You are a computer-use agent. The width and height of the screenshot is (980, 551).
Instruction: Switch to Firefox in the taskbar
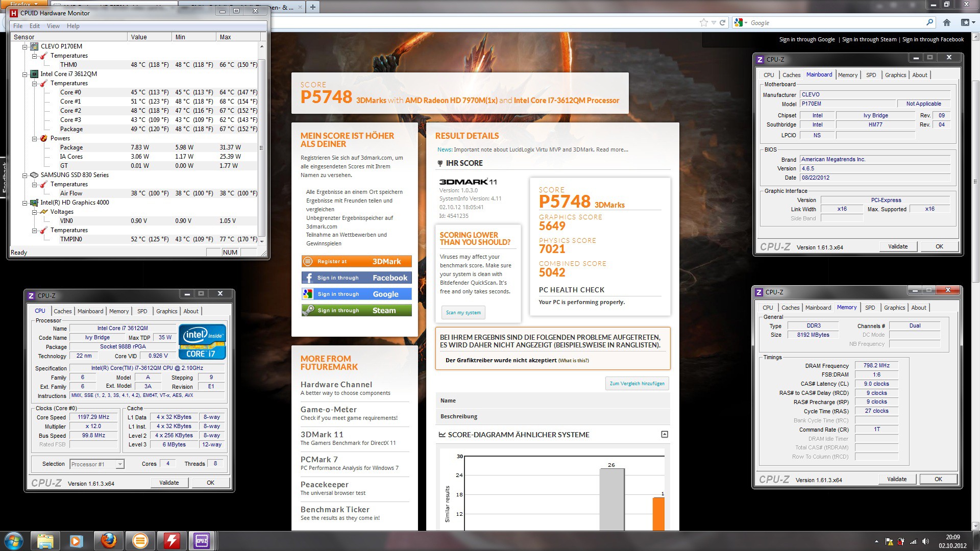click(108, 541)
